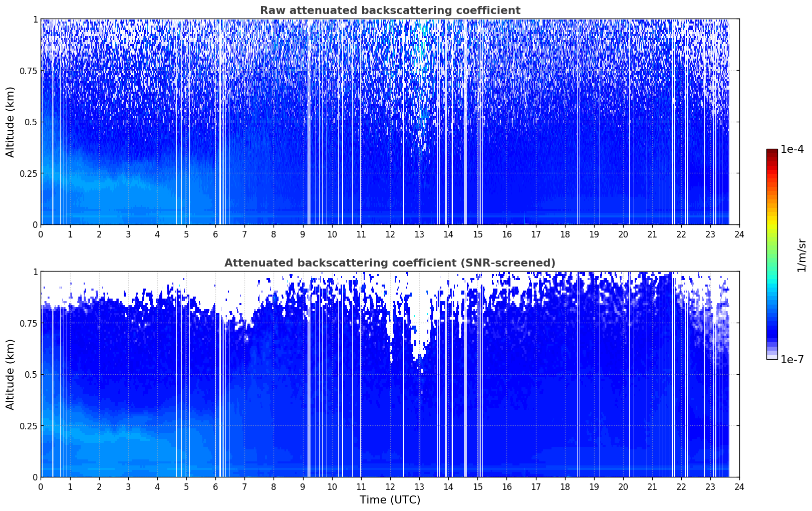Image resolution: width=812 pixels, height=511 pixels.
Task: Select the "1/m/sr" colorbar unit label
Action: click(801, 254)
